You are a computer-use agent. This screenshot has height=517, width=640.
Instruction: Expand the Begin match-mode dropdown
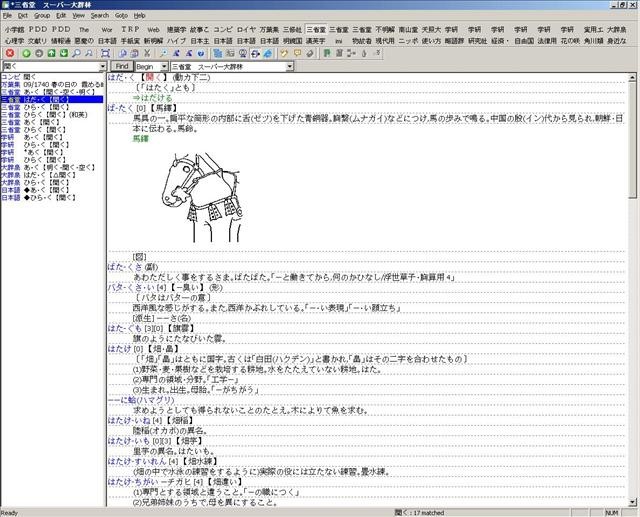pos(160,66)
